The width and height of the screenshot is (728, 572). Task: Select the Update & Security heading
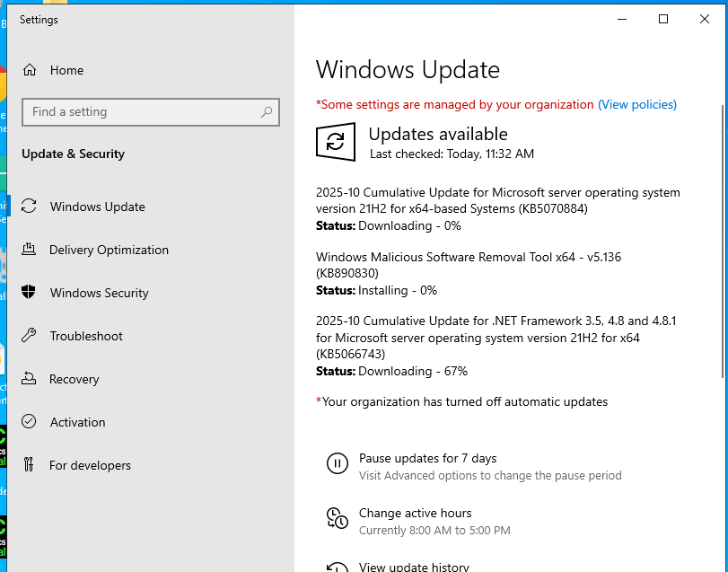pyautogui.click(x=73, y=154)
